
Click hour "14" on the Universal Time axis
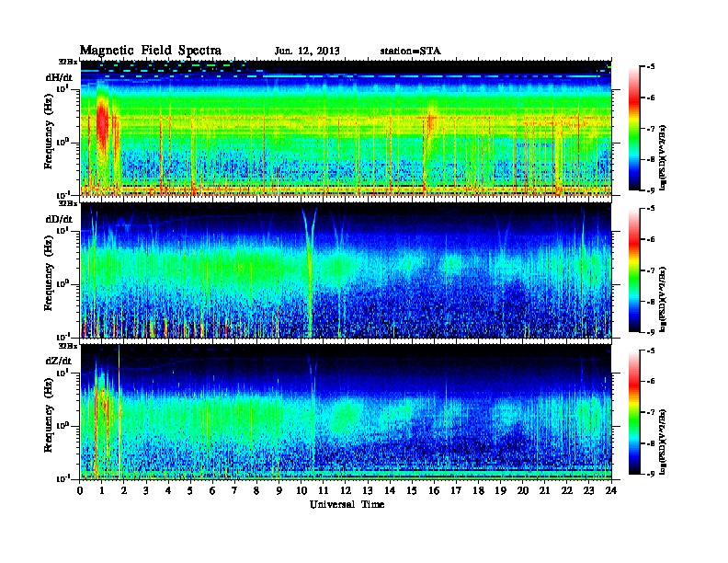click(x=390, y=490)
